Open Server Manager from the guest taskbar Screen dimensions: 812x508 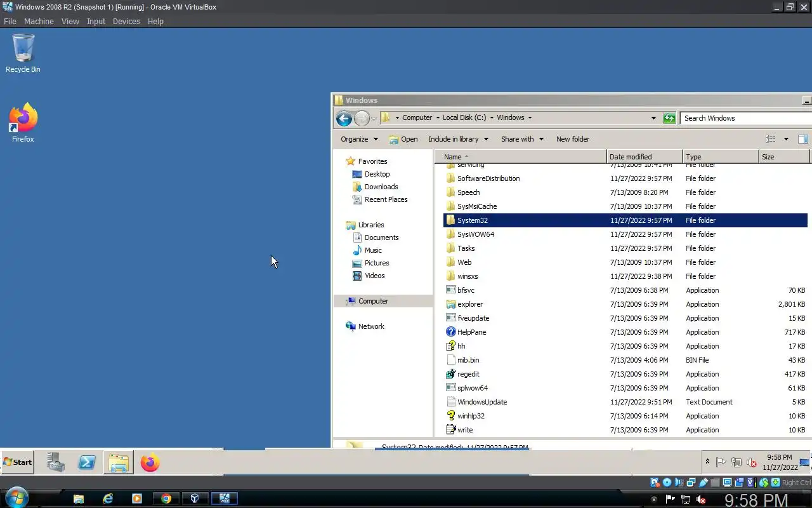pos(56,462)
